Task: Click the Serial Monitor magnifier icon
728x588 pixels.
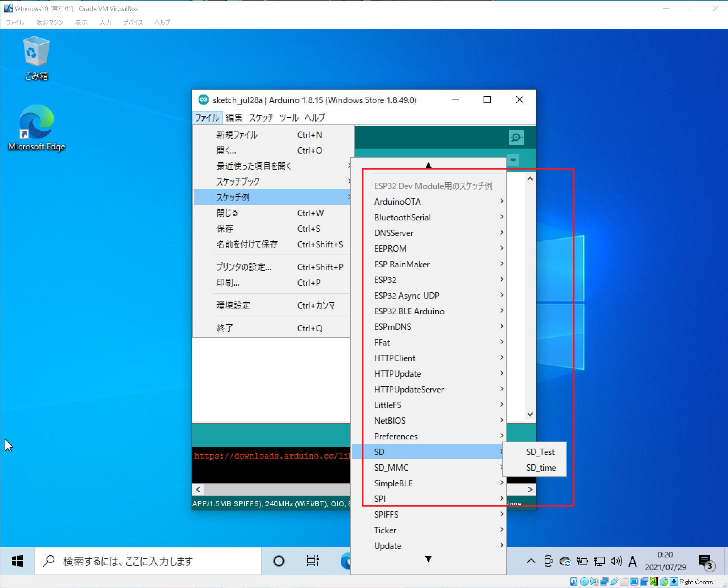Action: point(516,137)
